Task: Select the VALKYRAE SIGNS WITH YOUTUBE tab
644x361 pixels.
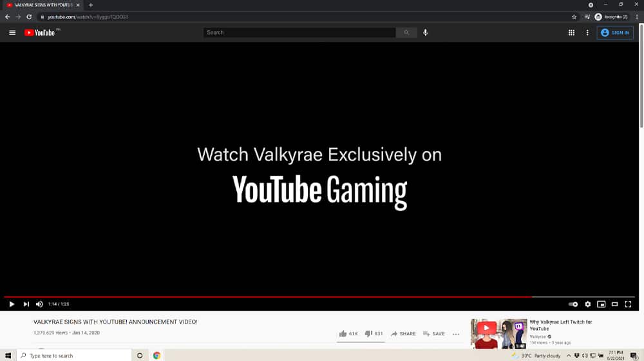Action: pyautogui.click(x=43, y=5)
